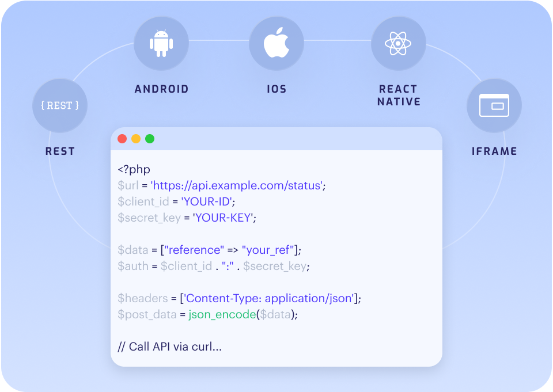Click the opening <?php tag
553x392 pixels.
(x=134, y=170)
